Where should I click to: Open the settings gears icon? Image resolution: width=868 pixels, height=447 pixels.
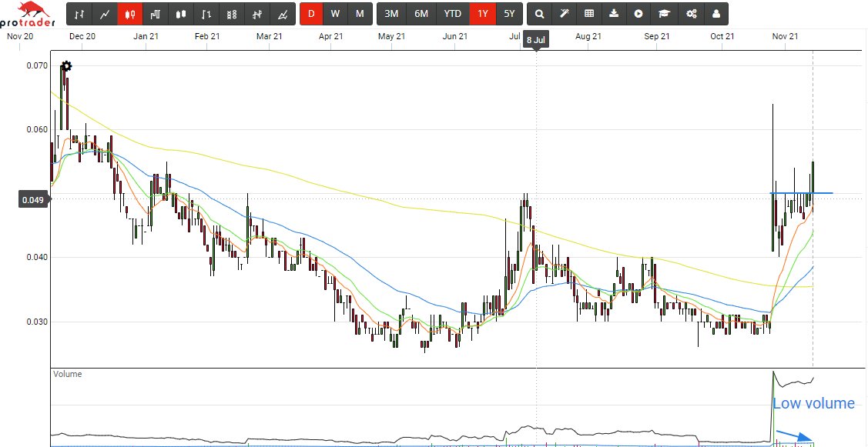click(x=692, y=14)
